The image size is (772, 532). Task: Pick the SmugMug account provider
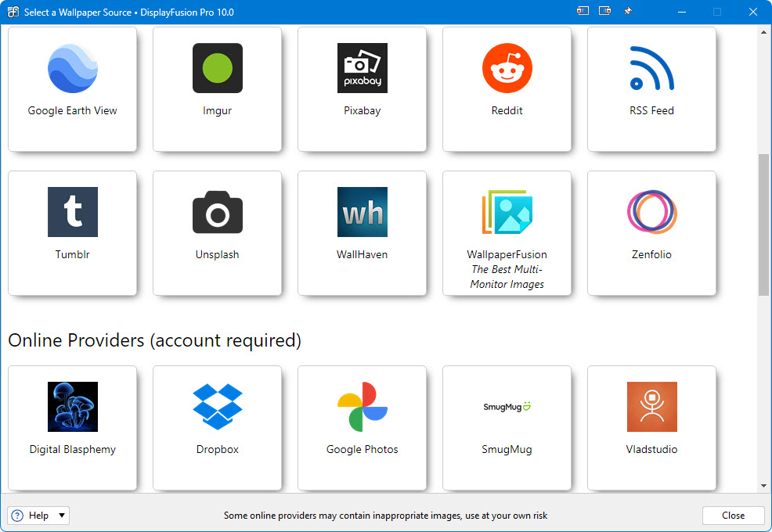(x=507, y=427)
